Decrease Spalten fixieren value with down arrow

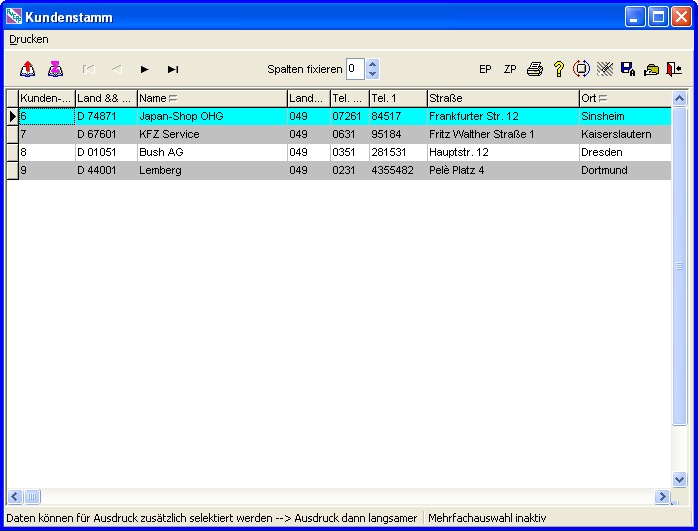tap(373, 75)
